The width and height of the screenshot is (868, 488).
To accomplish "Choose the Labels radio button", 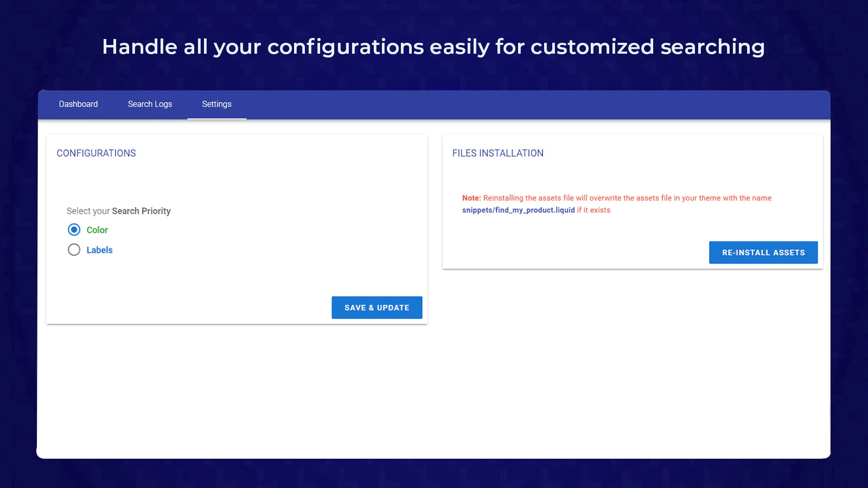I will point(74,250).
